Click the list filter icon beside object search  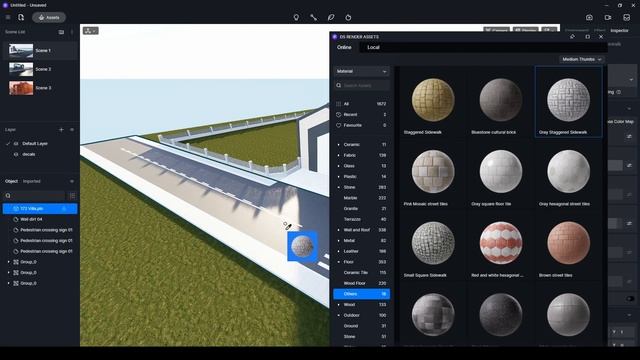tap(72, 196)
